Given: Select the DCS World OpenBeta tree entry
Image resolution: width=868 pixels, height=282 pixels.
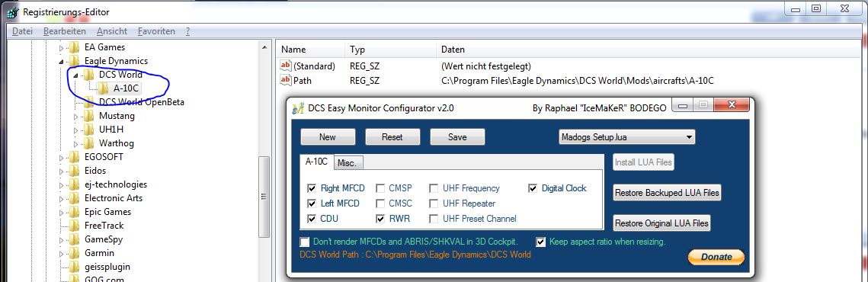Looking at the screenshot, I should (141, 102).
